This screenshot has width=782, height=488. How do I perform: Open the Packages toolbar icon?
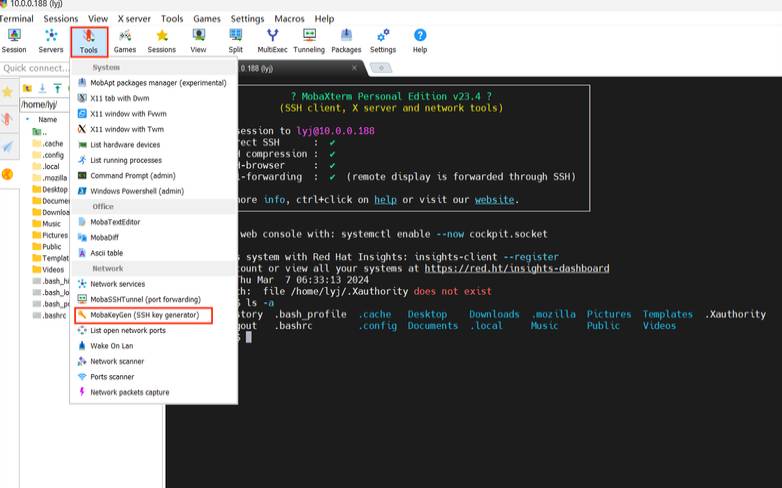click(x=346, y=41)
